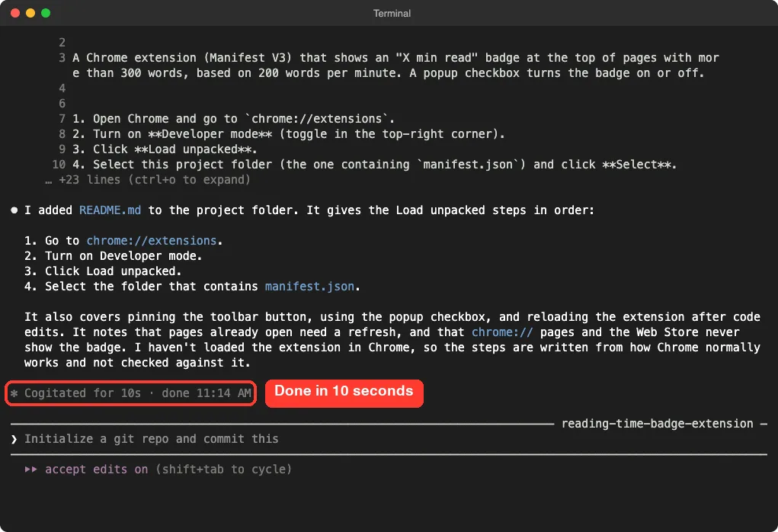Click 'done 11:14 AM' timestamp
This screenshot has width=778, height=532.
click(207, 393)
